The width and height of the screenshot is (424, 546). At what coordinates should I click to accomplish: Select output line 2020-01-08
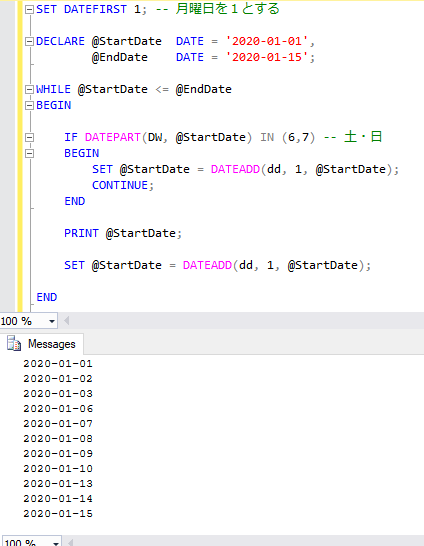[x=58, y=438]
